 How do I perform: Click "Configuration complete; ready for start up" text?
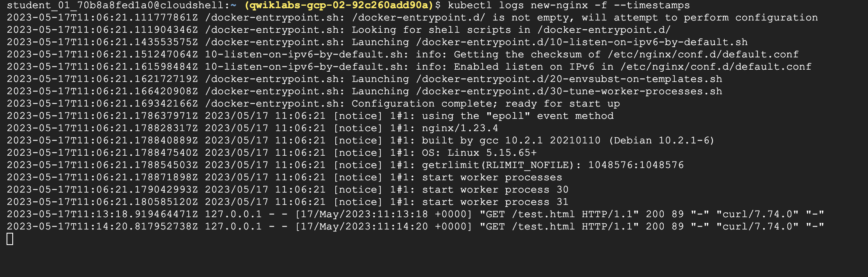(x=486, y=104)
